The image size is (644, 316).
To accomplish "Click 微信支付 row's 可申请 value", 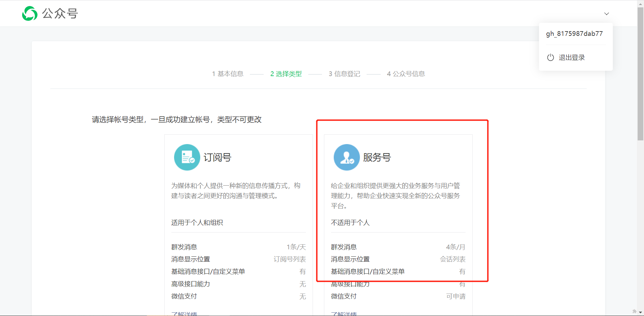I will tap(456, 296).
